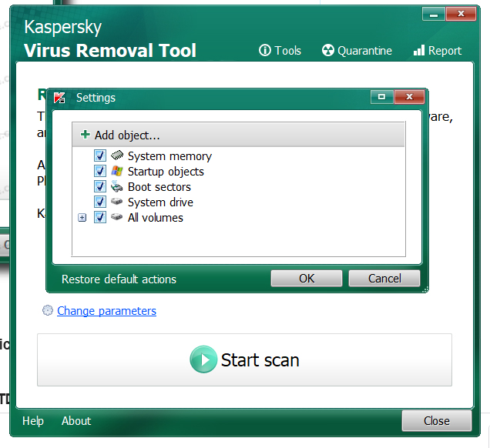Image resolution: width=490 pixels, height=448 pixels.
Task: Click the info icon next to Tools
Action: tap(265, 50)
